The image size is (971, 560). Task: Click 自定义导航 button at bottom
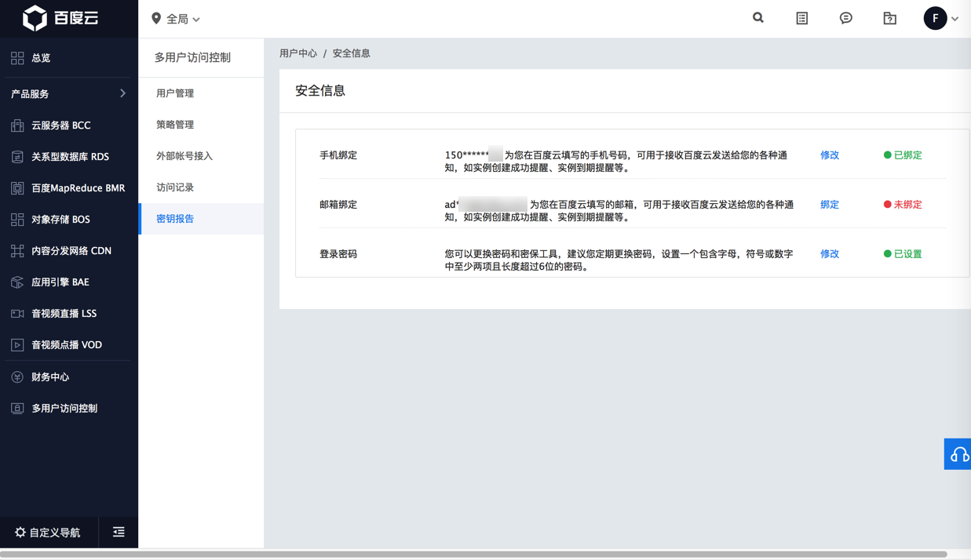49,533
